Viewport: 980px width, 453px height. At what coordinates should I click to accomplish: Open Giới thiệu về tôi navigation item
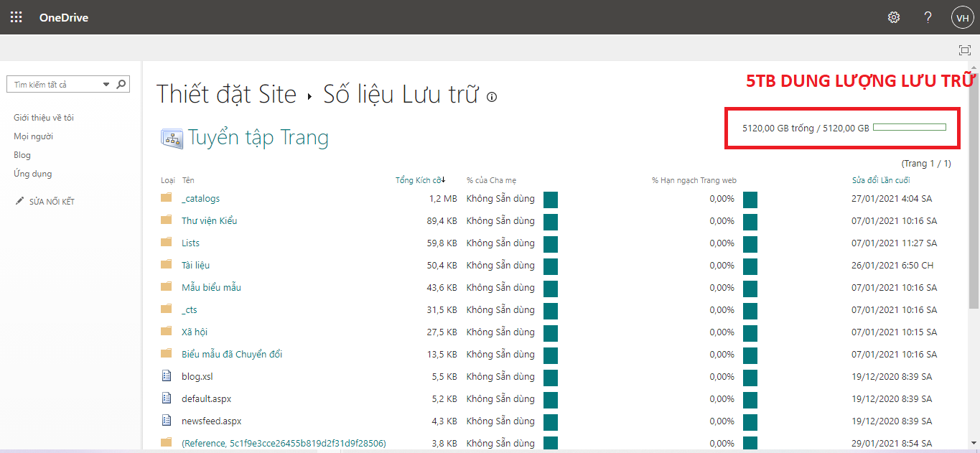[44, 118]
